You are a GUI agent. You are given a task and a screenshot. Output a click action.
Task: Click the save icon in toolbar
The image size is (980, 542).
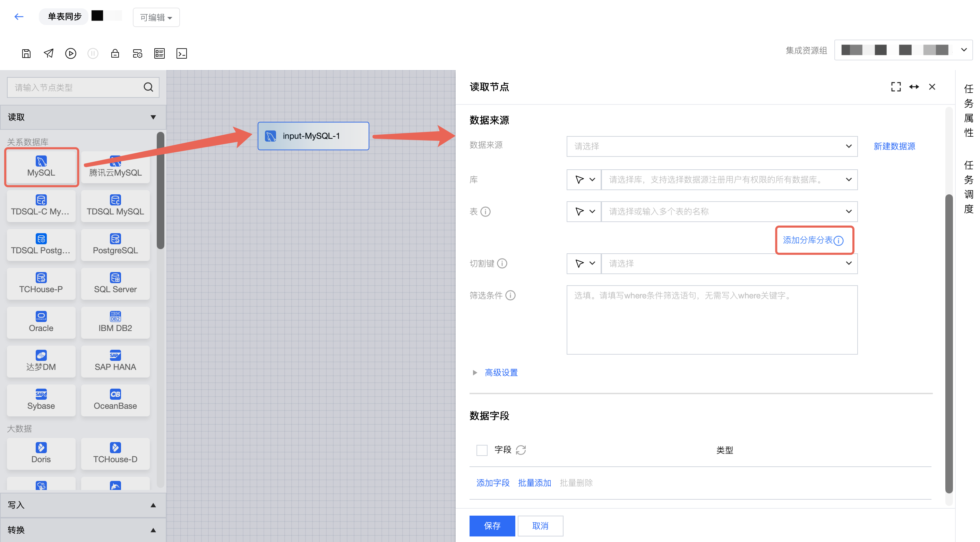(26, 54)
